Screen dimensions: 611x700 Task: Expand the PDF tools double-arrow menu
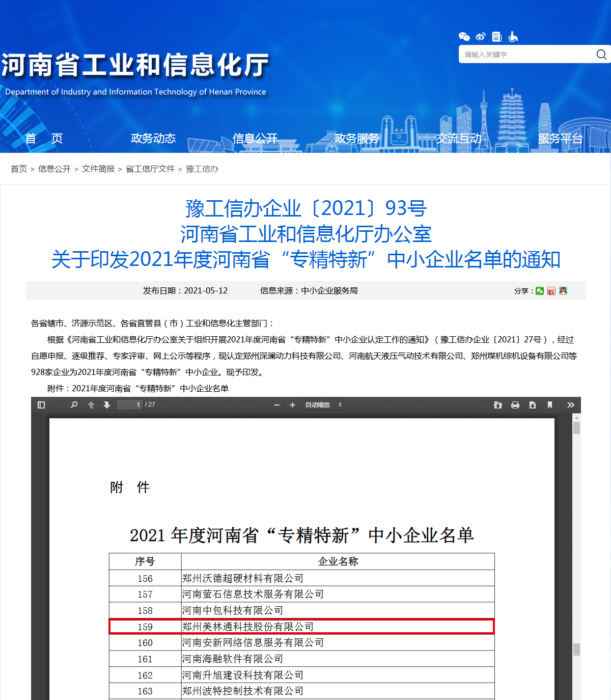tap(571, 405)
